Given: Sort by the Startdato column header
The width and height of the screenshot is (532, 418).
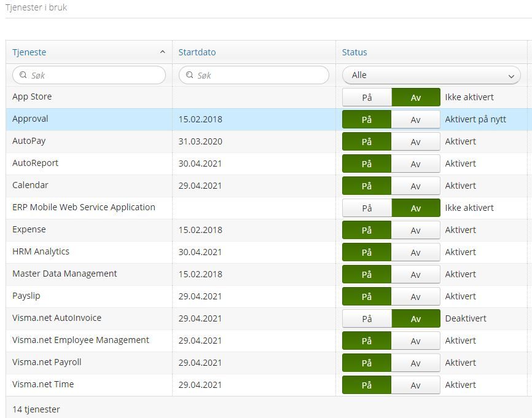Looking at the screenshot, I should pos(197,52).
